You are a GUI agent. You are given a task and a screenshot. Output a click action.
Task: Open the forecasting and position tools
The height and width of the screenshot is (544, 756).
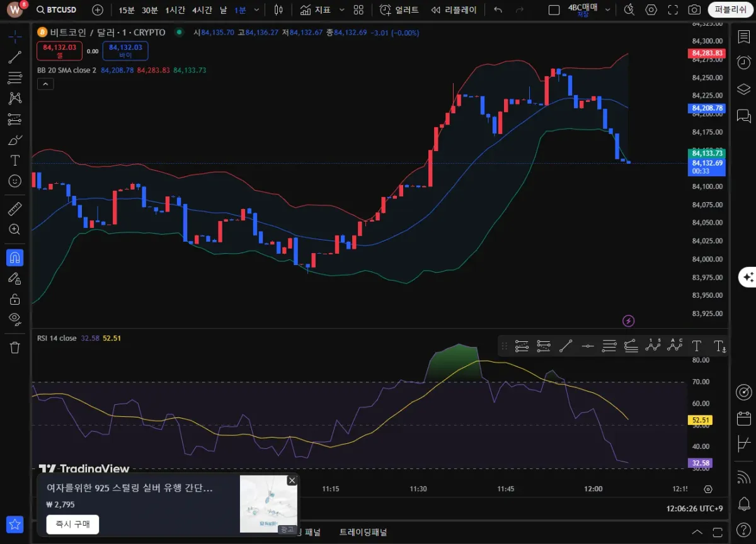pos(15,119)
